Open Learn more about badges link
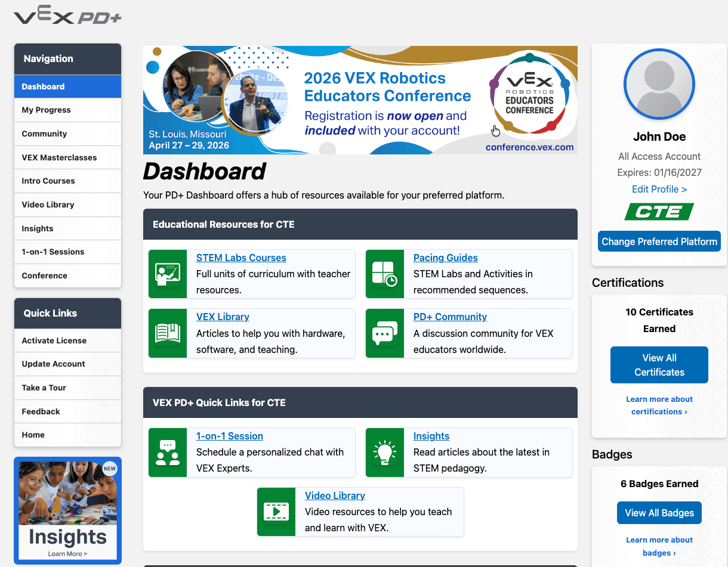The height and width of the screenshot is (567, 728). pos(659,546)
